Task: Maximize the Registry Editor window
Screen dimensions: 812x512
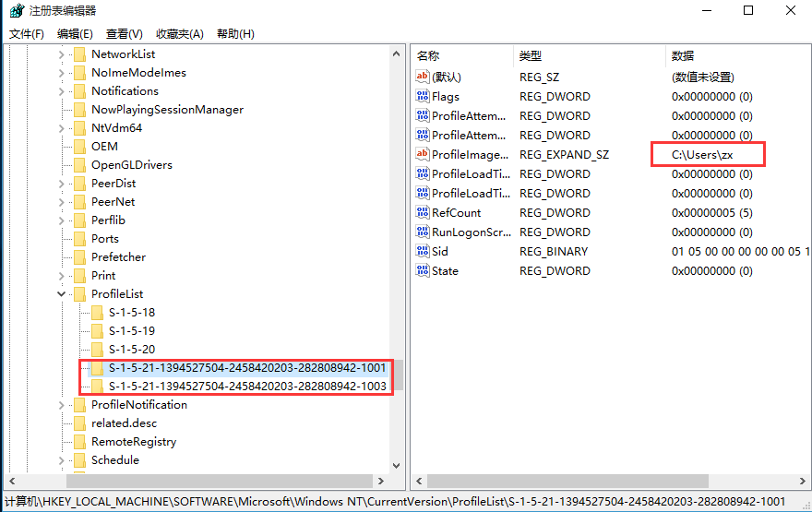Action: tap(748, 10)
